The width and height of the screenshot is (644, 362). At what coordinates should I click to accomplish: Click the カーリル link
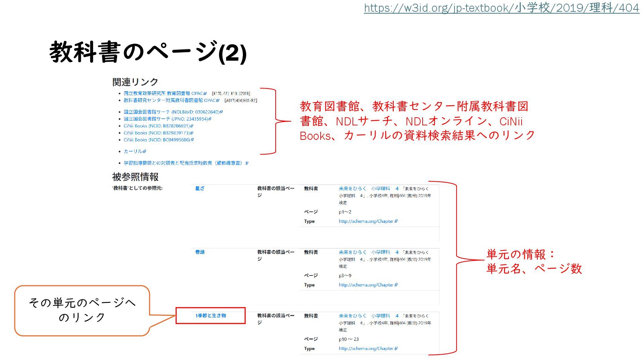click(x=133, y=152)
